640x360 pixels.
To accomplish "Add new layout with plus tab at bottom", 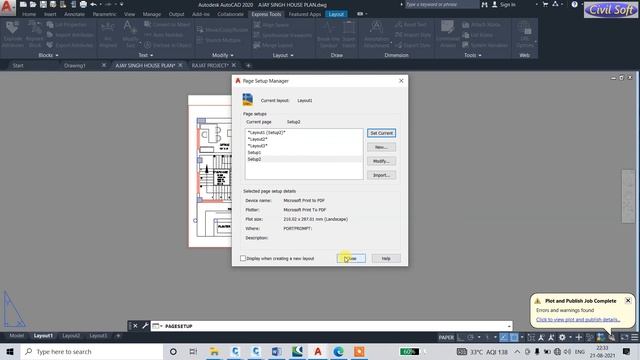I will tap(118, 336).
